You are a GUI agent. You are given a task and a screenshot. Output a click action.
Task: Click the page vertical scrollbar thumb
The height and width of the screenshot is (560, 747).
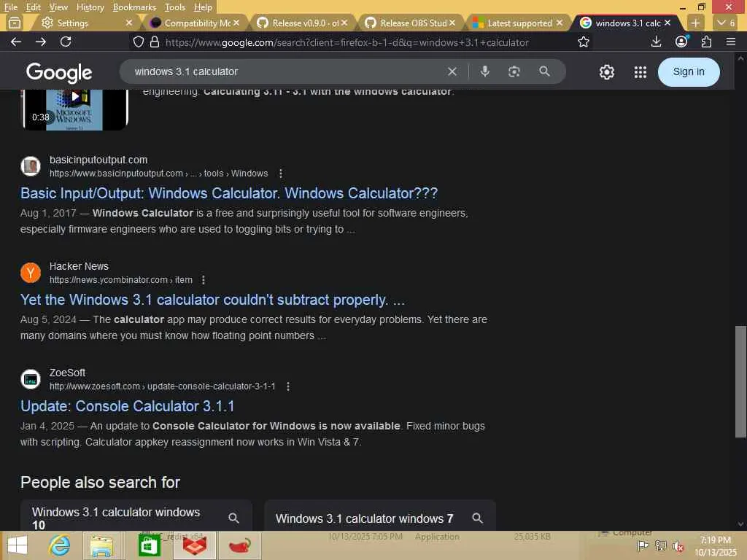(740, 381)
